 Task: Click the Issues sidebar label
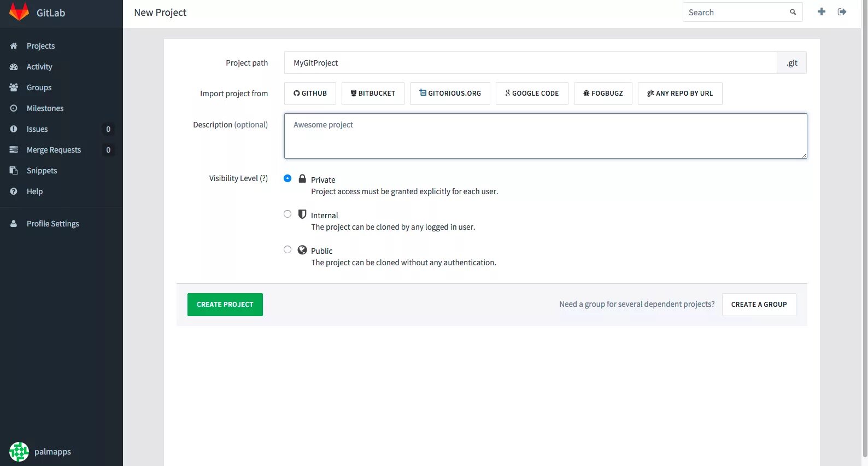[37, 129]
